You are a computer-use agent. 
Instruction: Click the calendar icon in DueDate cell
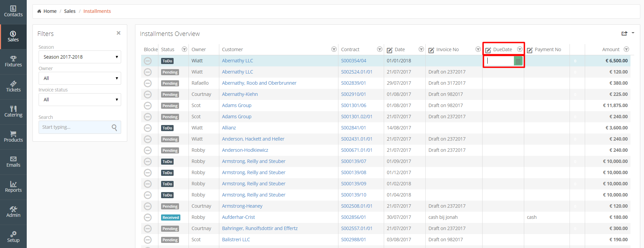(x=518, y=61)
